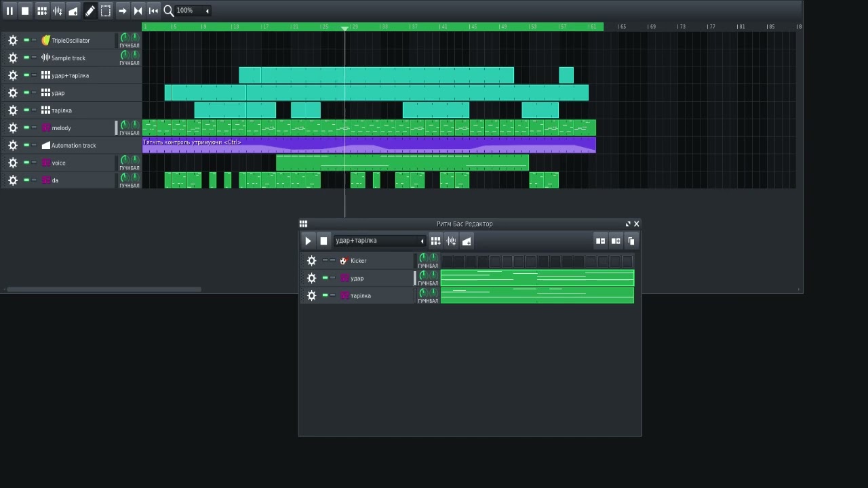Image resolution: width=868 pixels, height=488 pixels.
Task: Open the удар+тарілка pattern selector dropdown
Action: pyautogui.click(x=380, y=241)
